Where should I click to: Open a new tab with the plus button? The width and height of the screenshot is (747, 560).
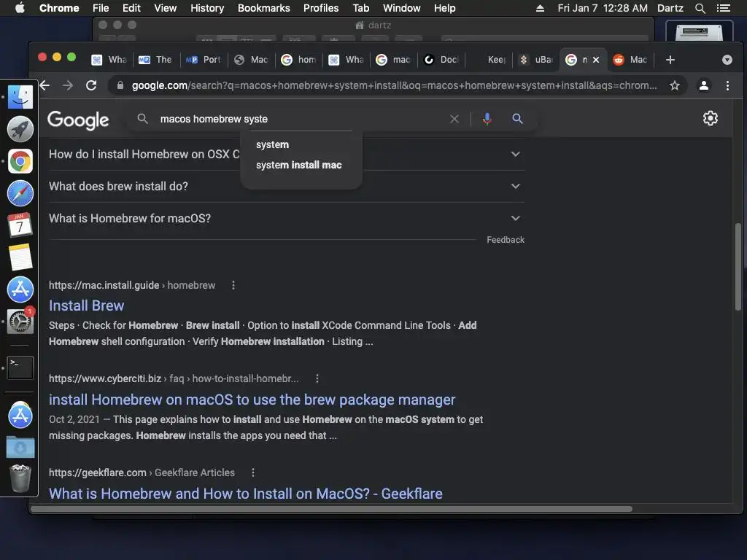coord(670,60)
